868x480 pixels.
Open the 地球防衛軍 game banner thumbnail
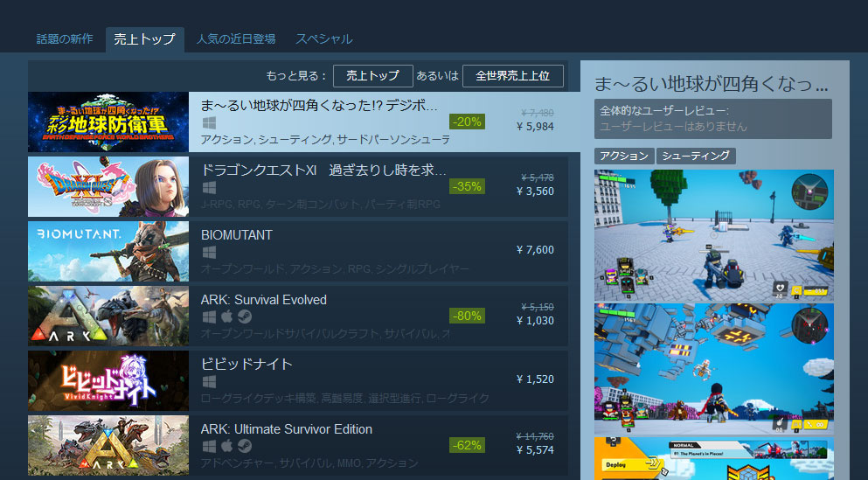108,122
